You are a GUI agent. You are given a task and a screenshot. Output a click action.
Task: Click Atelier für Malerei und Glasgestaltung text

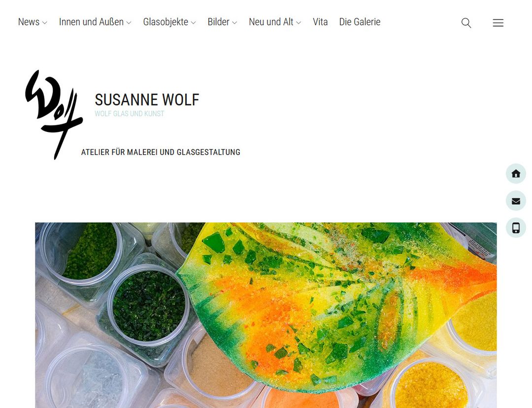[161, 152]
